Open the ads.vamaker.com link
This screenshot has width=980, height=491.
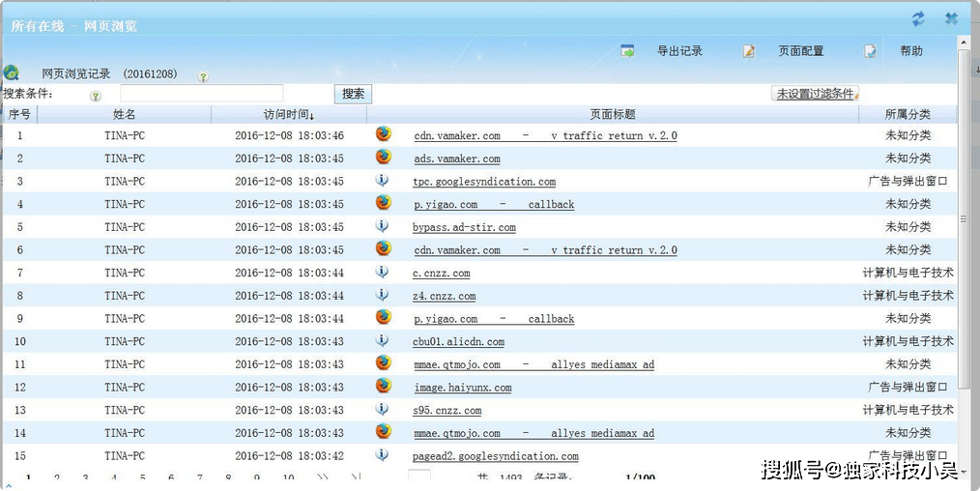[x=457, y=159]
